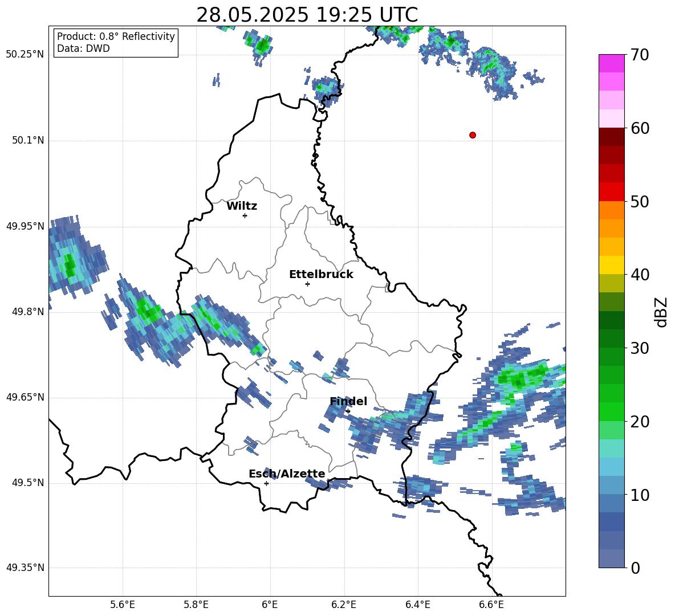675x616 pixels.
Task: Pick the dark red swatch just below 60
Action: (611, 137)
